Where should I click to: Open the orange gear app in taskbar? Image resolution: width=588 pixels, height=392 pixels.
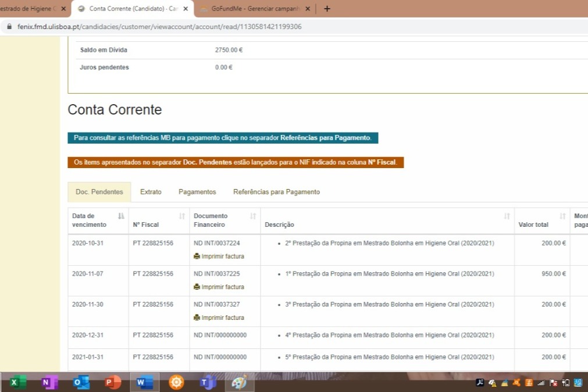tap(176, 382)
